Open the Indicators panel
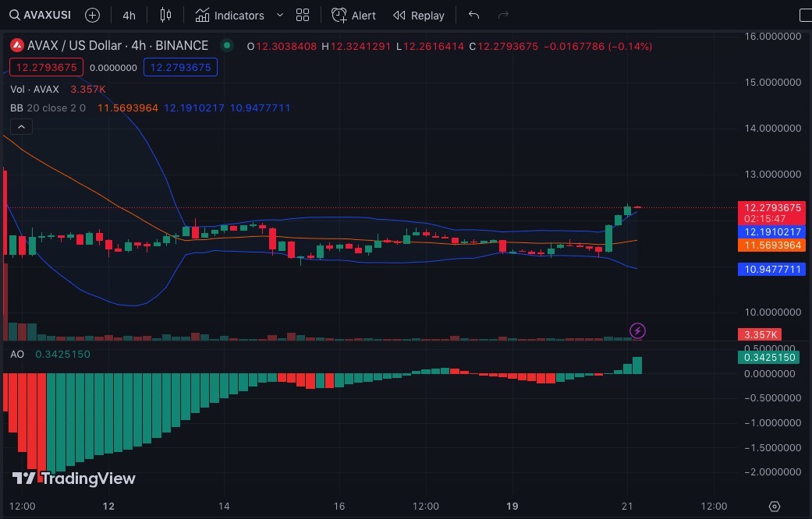Viewport: 812px width, 519px height. pos(229,16)
